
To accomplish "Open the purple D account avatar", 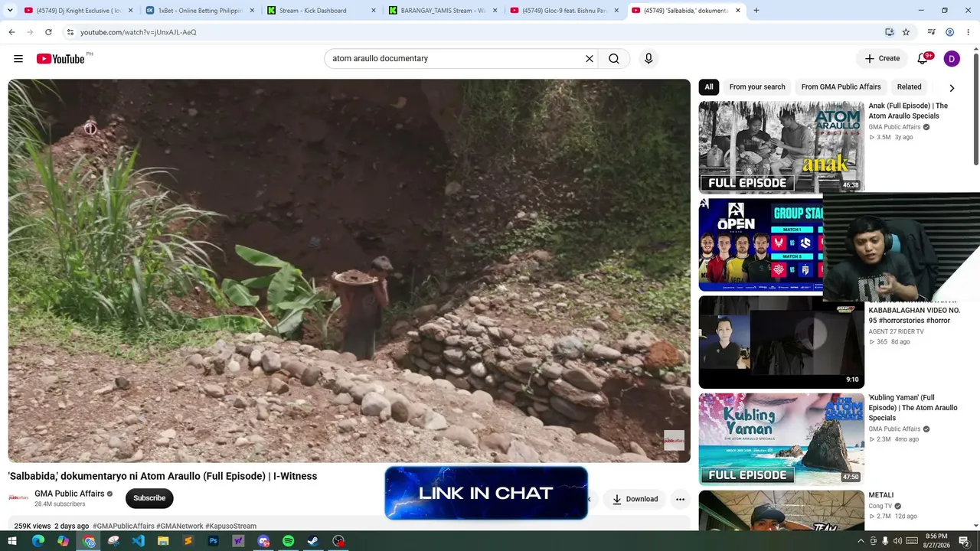I will (x=952, y=59).
